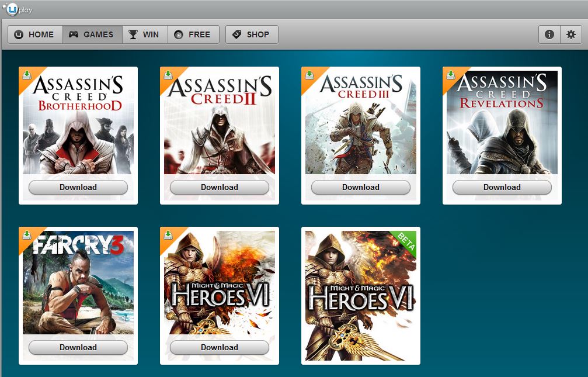Open Assassin's Creed Brotherhood cover art
The width and height of the screenshot is (588, 377).
click(78, 122)
